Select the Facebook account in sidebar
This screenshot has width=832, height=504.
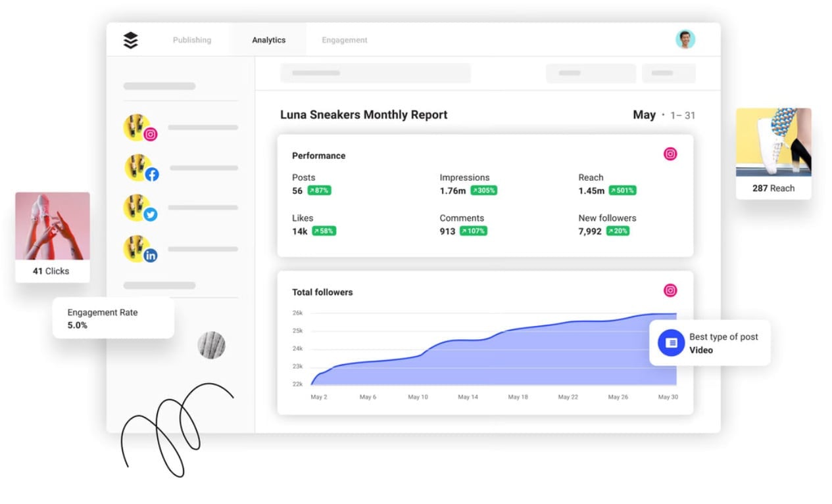pyautogui.click(x=141, y=168)
